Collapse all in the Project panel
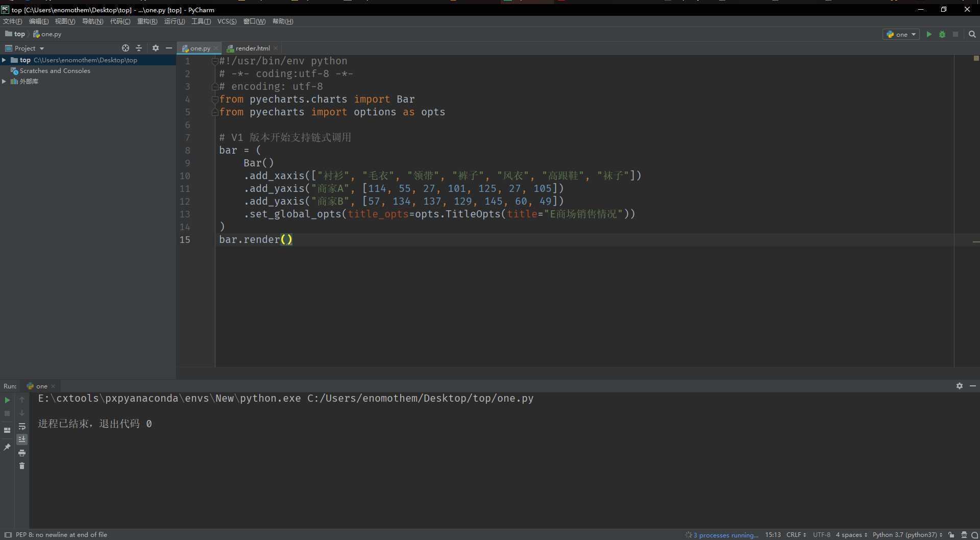This screenshot has height=540, width=980. pyautogui.click(x=139, y=48)
